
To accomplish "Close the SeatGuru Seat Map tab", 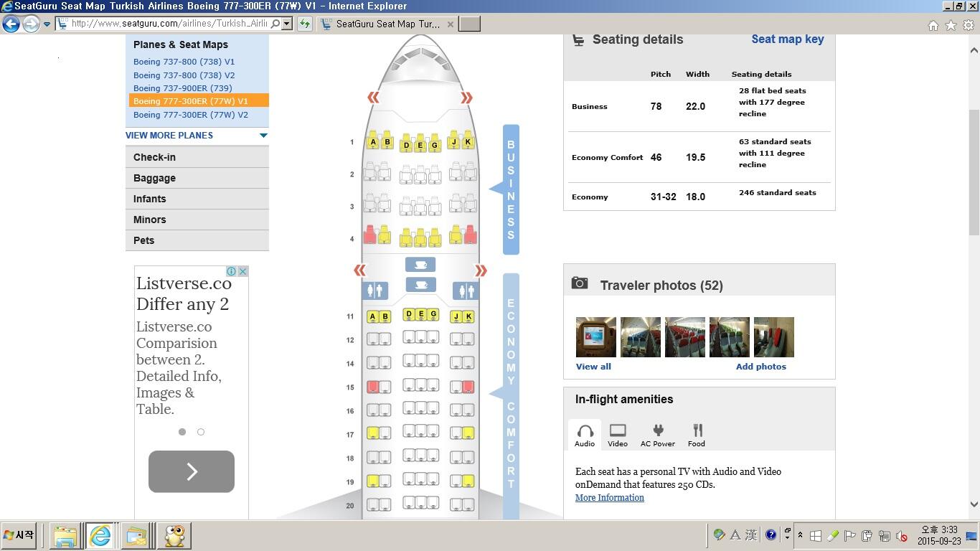I will coord(451,24).
